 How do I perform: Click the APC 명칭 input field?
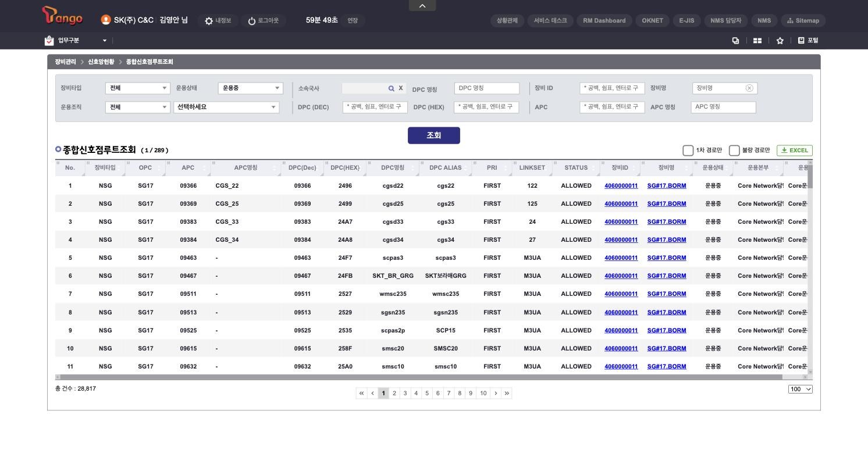point(724,107)
